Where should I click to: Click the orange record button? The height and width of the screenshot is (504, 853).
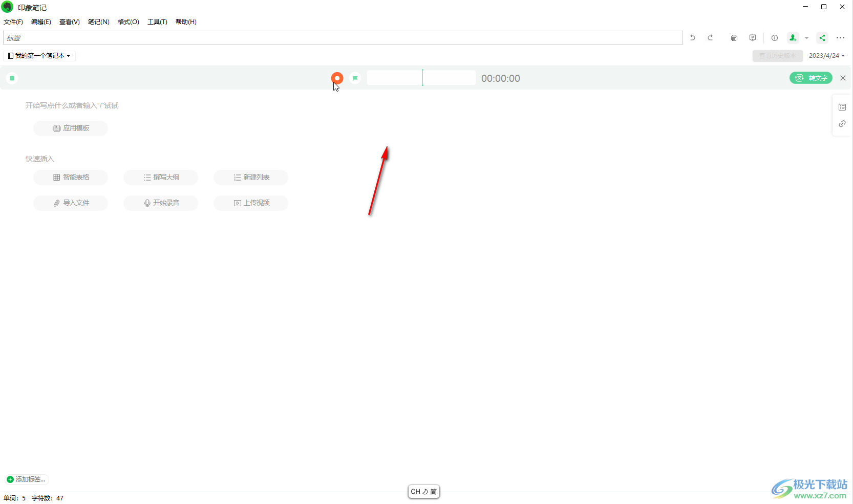(337, 78)
